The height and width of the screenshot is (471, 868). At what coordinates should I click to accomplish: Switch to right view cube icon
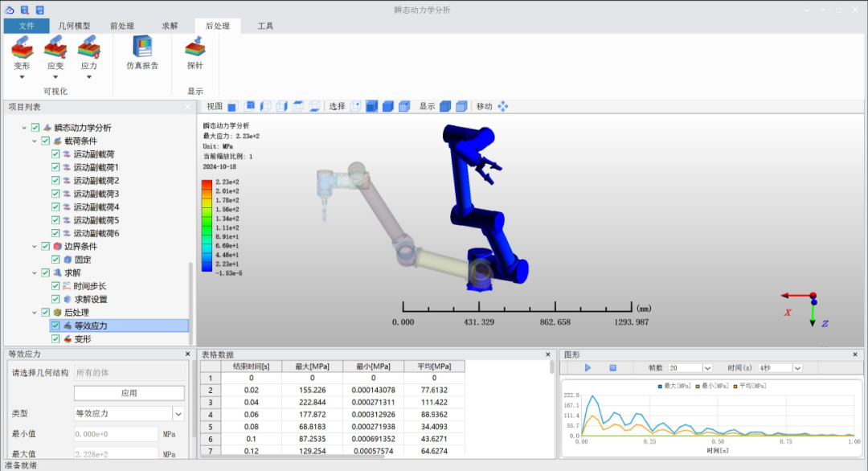tap(282, 106)
